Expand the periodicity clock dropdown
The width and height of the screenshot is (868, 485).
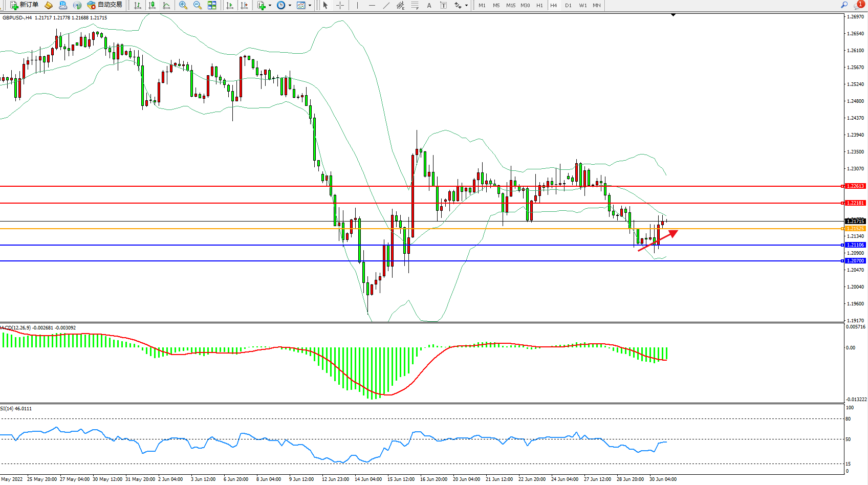pyautogui.click(x=290, y=5)
